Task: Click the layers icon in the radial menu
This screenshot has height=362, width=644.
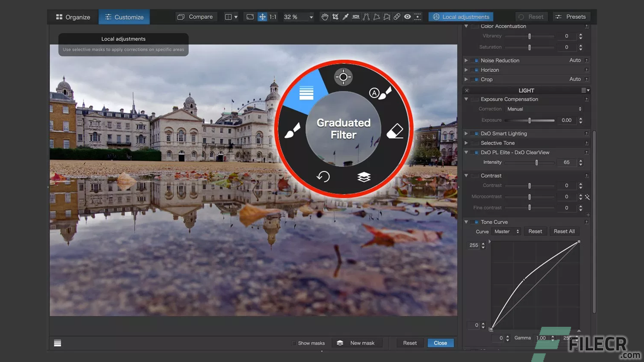Action: [x=364, y=177]
